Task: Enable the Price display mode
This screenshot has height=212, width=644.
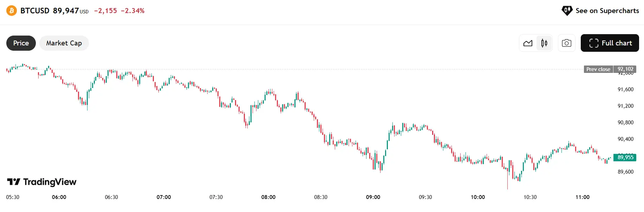Action: (21, 43)
